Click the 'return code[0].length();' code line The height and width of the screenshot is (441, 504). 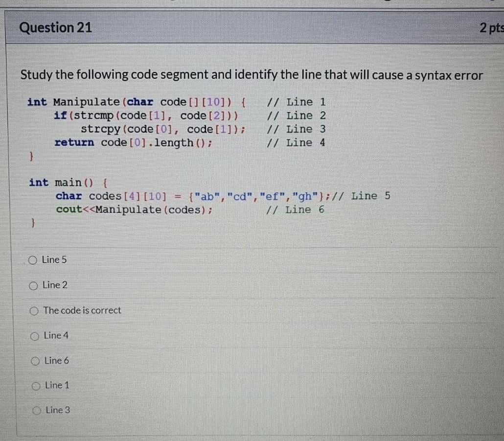(x=134, y=143)
